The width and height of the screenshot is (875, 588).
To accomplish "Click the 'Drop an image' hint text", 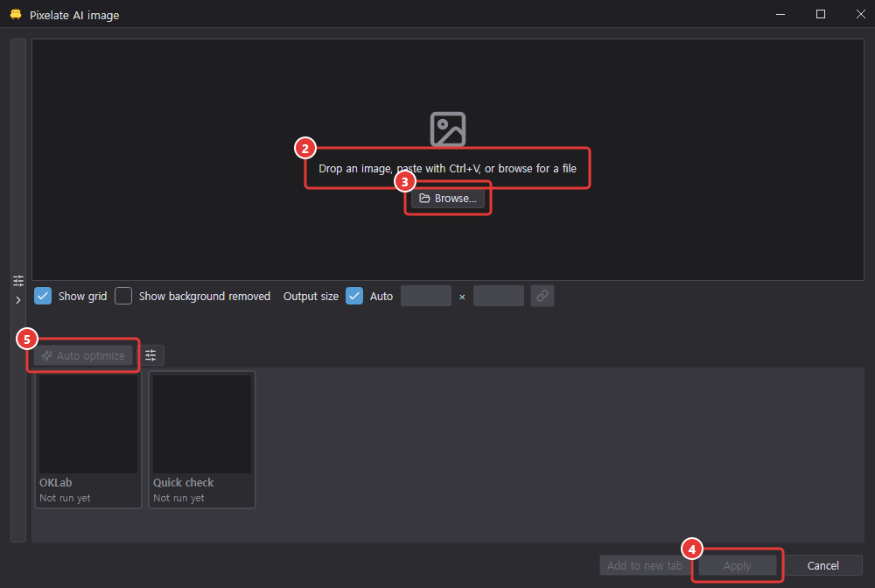I will [x=447, y=169].
